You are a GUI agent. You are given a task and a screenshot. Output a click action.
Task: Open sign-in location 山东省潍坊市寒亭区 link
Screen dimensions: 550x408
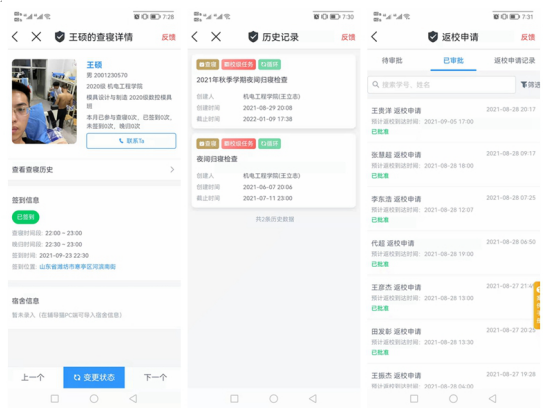point(78,267)
